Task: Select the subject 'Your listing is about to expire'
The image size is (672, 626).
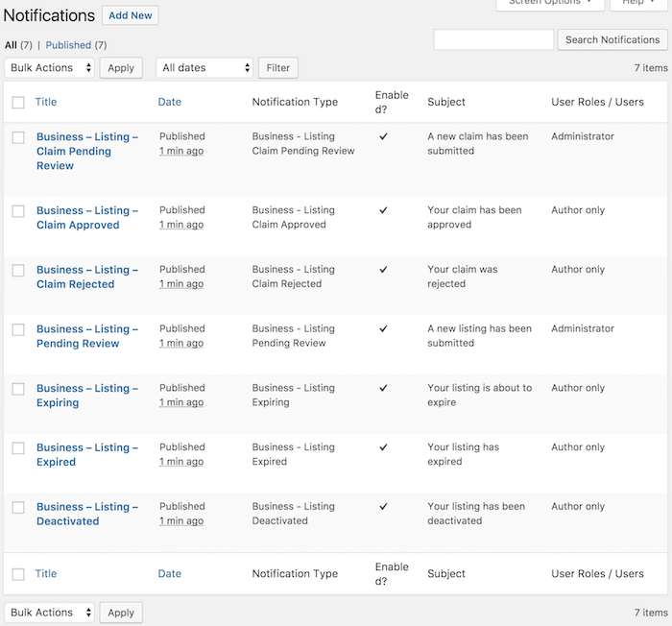Action: tap(480, 395)
